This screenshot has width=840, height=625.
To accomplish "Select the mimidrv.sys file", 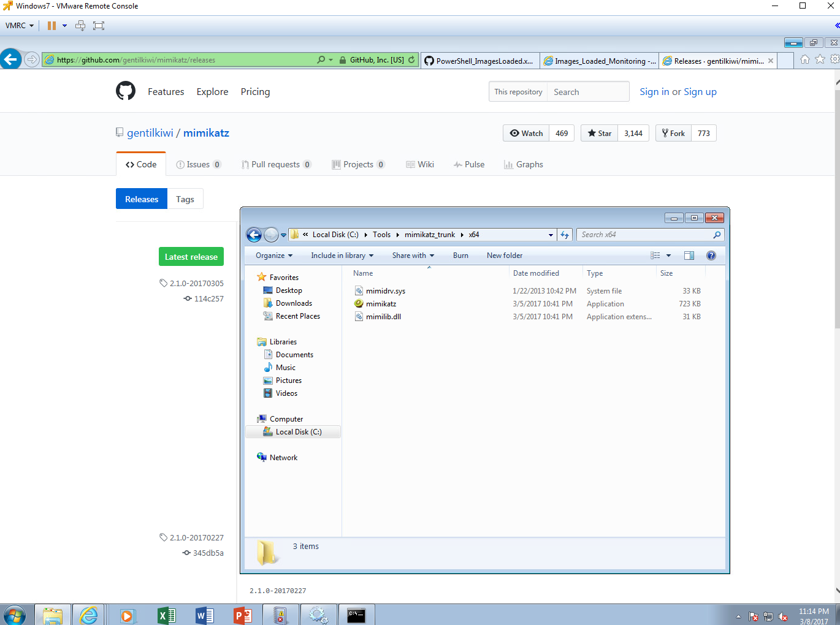I will tap(386, 291).
